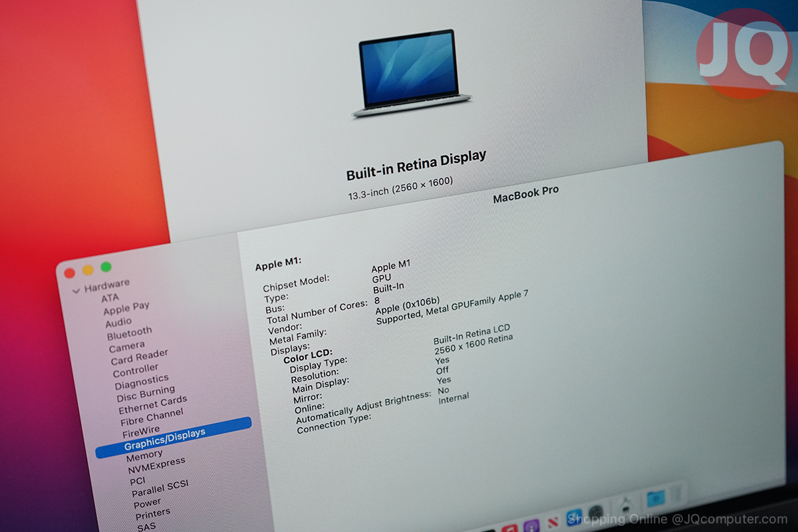Click the MacBook Pro image in About This Mac
The width and height of the screenshot is (798, 532).
pyautogui.click(x=412, y=74)
